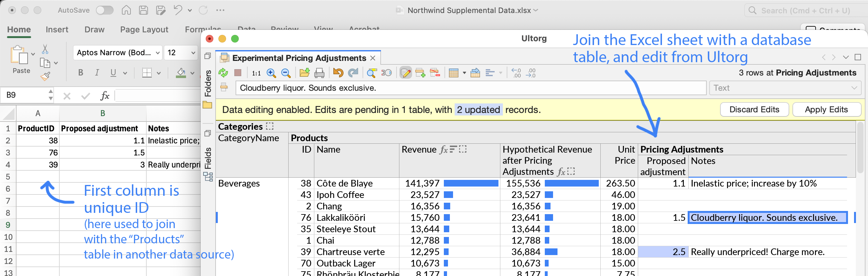The width and height of the screenshot is (868, 276).
Task: Click the increase decimals icon
Action: (531, 73)
